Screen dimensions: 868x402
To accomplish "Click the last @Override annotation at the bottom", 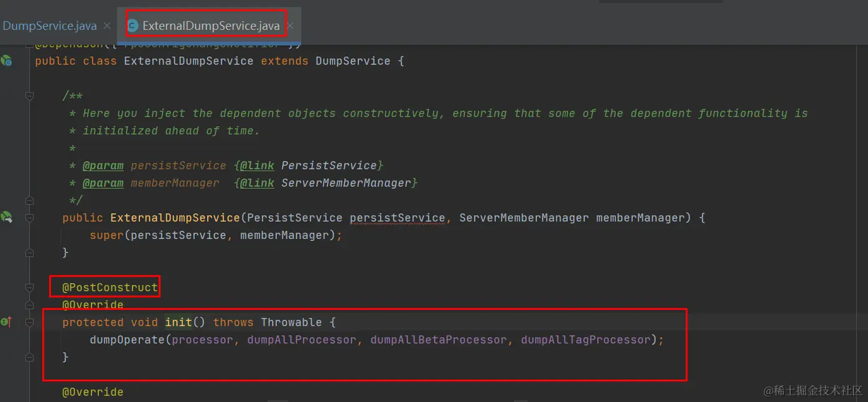I will [93, 392].
